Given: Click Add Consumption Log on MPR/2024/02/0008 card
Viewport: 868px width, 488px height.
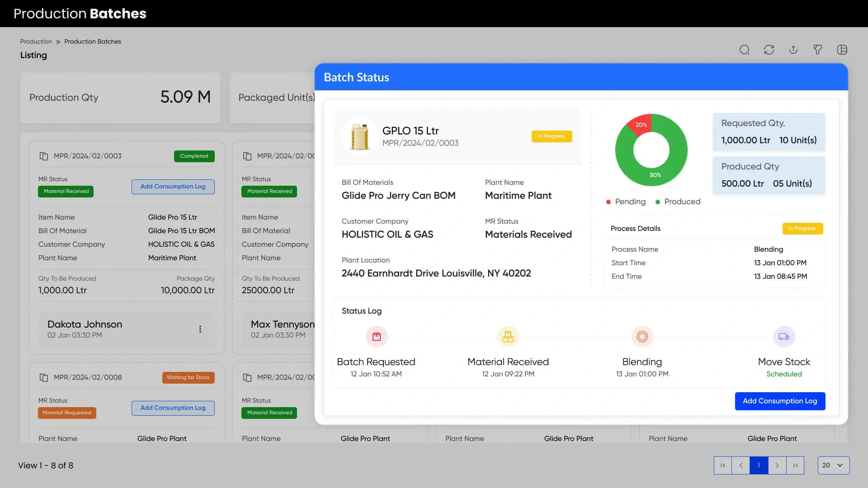Looking at the screenshot, I should 173,408.
